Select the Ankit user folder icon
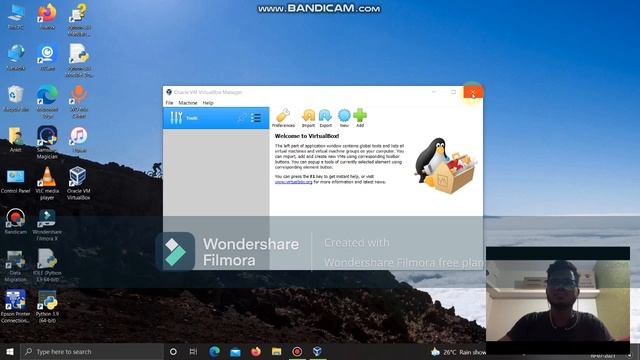The height and width of the screenshot is (360, 640). click(x=16, y=140)
